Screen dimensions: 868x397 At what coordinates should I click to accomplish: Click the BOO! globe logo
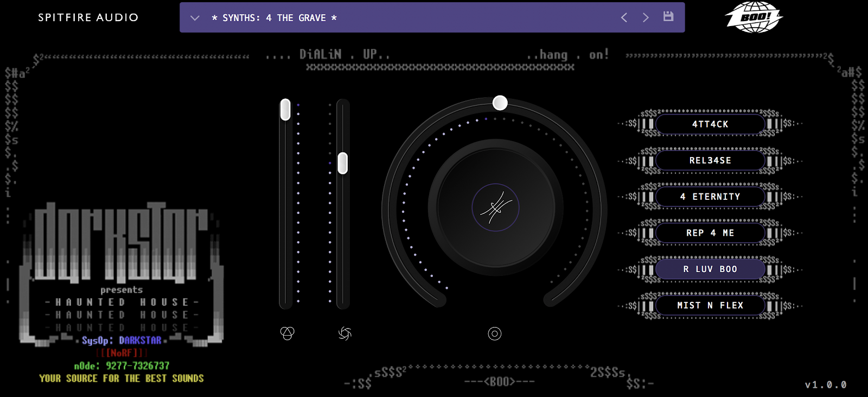(755, 17)
